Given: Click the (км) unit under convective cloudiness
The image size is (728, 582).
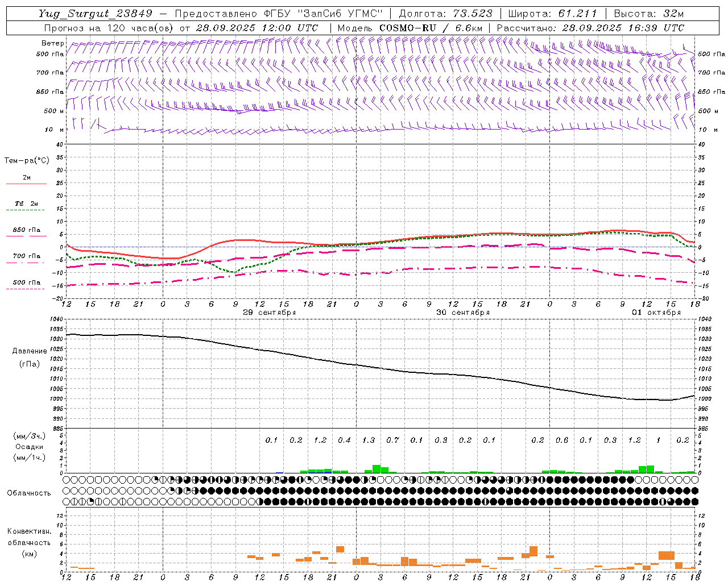Looking at the screenshot, I should 29,554.
